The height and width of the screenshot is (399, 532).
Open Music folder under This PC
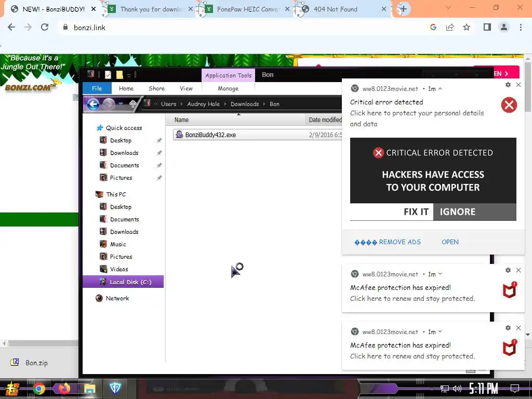pyautogui.click(x=118, y=244)
